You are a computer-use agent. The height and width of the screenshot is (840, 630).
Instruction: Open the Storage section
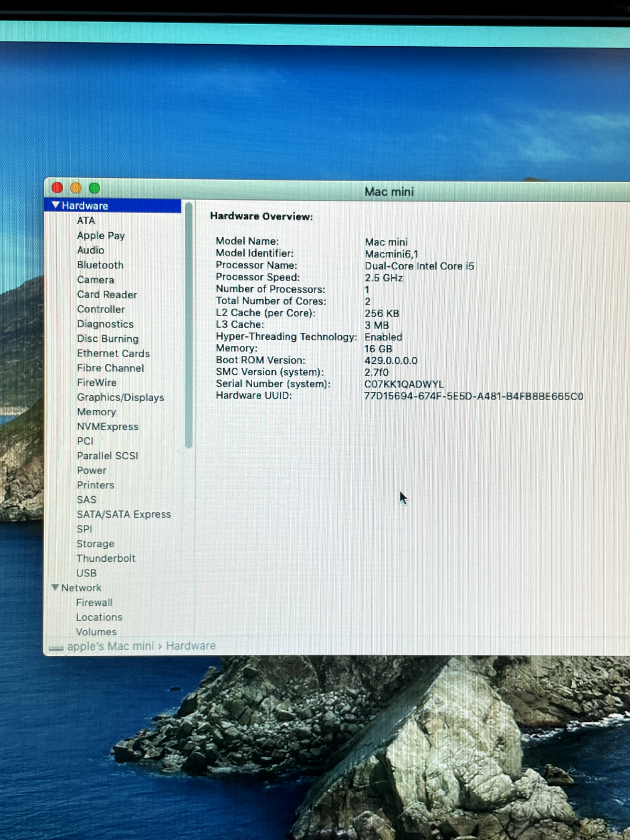point(95,543)
